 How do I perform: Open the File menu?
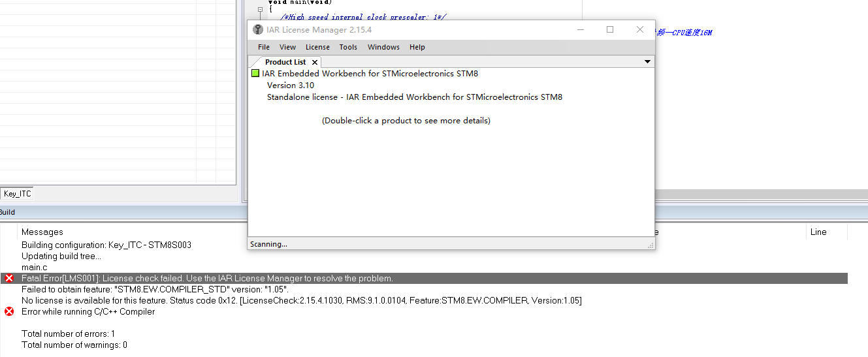264,47
